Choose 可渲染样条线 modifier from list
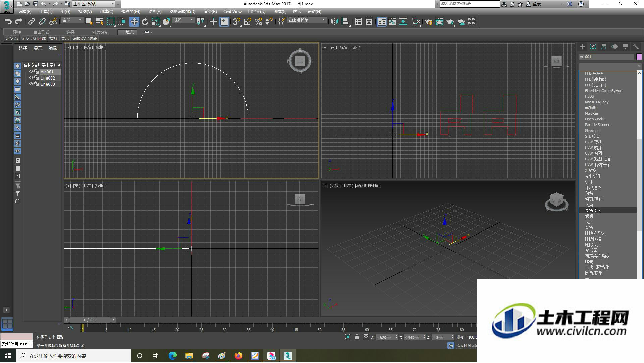This screenshot has width=644, height=363. [x=607, y=256]
